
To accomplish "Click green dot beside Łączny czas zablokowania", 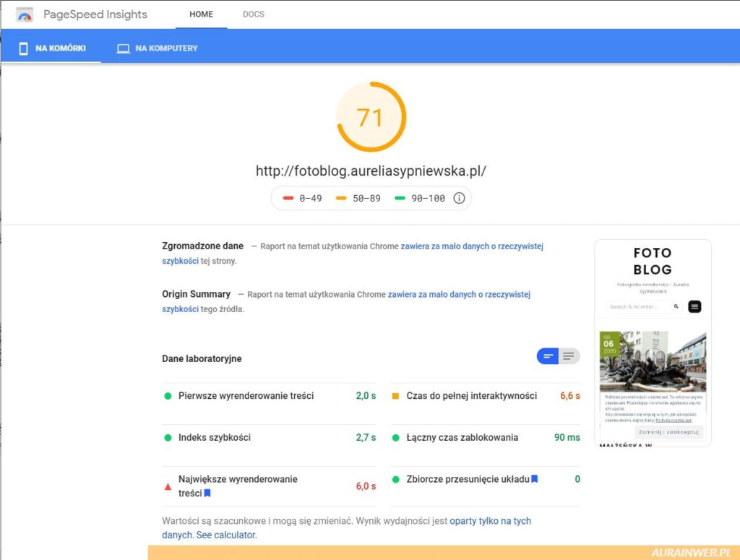I will (395, 437).
